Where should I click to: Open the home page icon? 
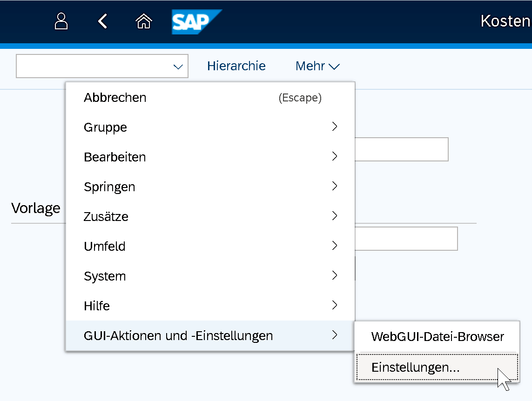144,21
